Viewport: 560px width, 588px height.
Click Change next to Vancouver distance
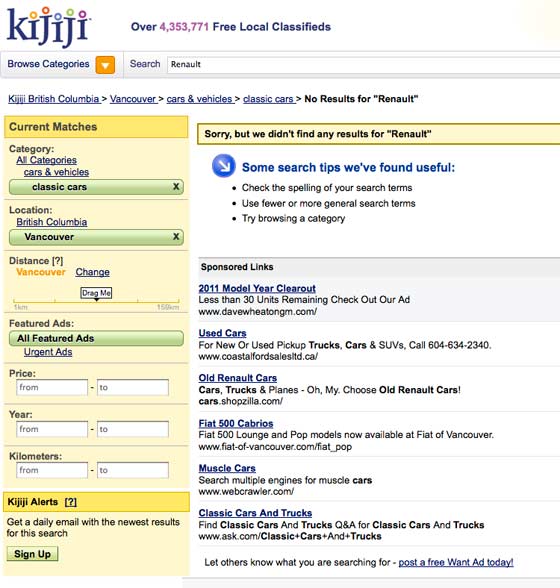[92, 272]
